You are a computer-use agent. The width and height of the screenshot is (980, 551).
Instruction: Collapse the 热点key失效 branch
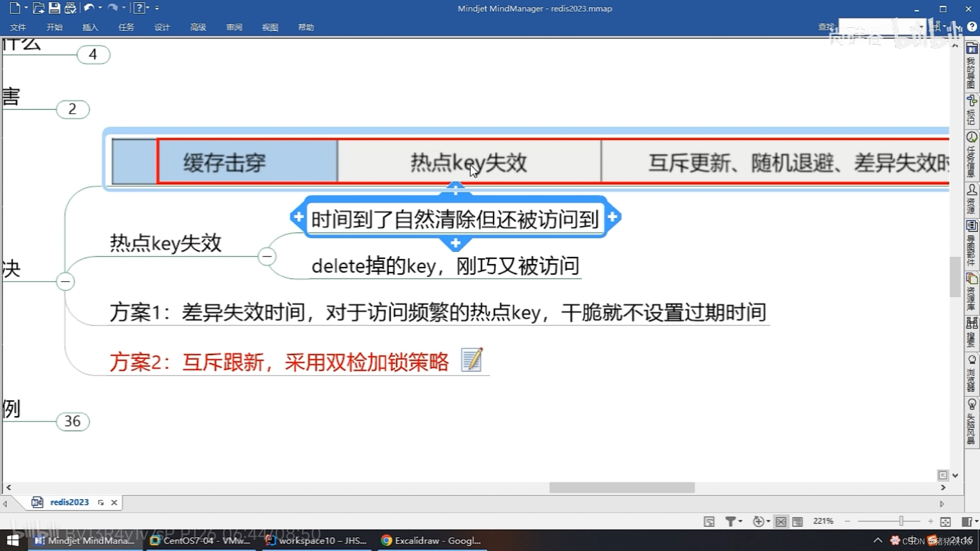coord(267,256)
